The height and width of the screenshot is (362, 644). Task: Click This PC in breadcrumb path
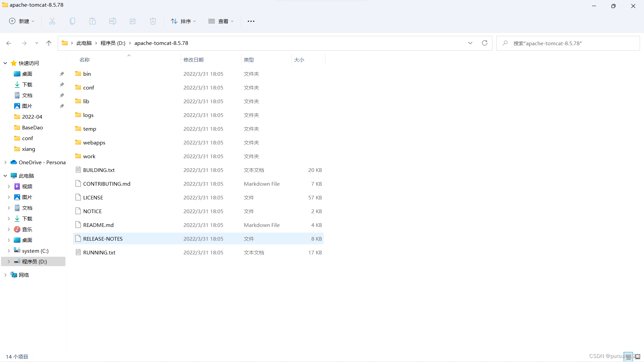84,43
